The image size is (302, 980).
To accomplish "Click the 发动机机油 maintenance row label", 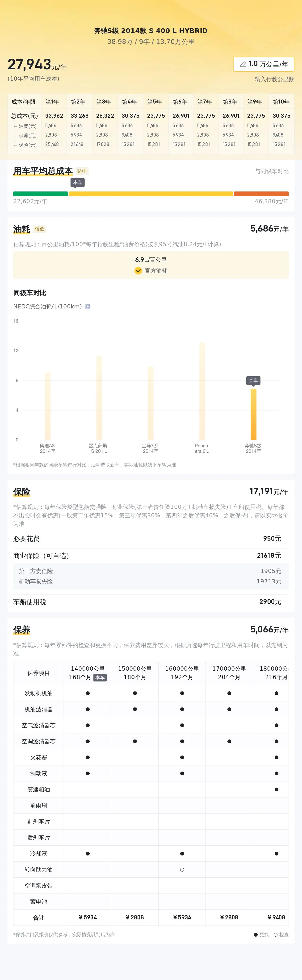I will point(38,693).
